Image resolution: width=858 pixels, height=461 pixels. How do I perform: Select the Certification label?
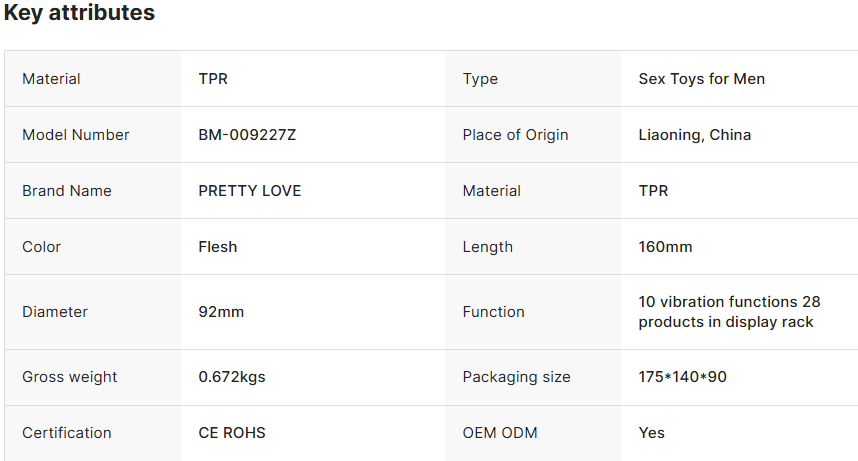[67, 433]
